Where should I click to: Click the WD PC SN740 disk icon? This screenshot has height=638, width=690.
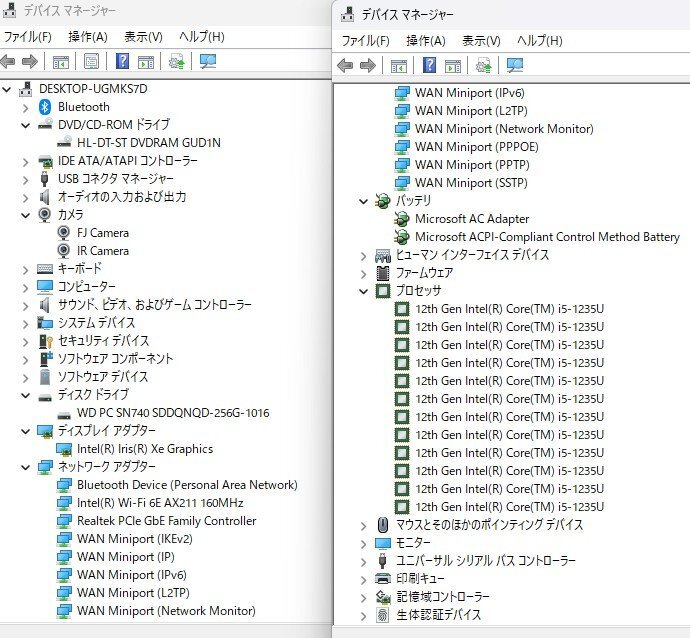[64, 414]
